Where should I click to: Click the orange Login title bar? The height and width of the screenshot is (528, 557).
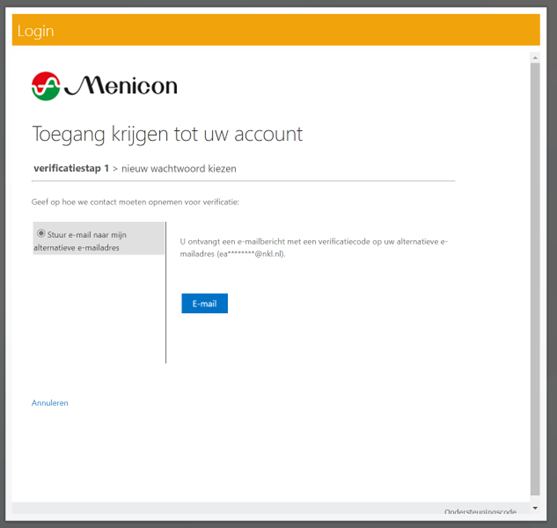tap(276, 30)
